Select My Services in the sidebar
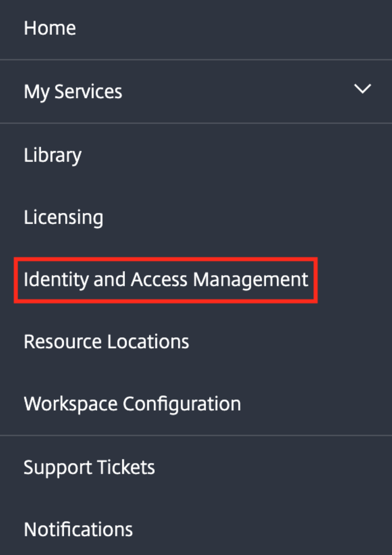Viewport: 392px width, 555px height. (x=73, y=91)
